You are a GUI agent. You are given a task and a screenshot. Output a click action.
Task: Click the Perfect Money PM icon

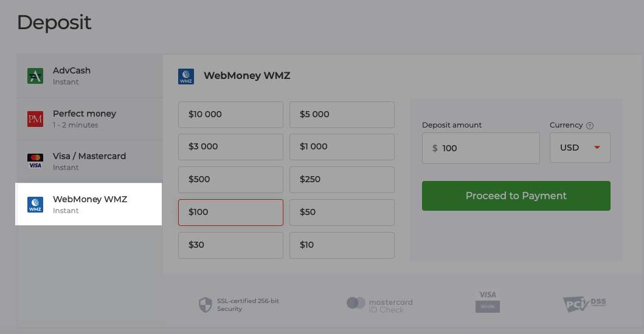[x=35, y=119]
